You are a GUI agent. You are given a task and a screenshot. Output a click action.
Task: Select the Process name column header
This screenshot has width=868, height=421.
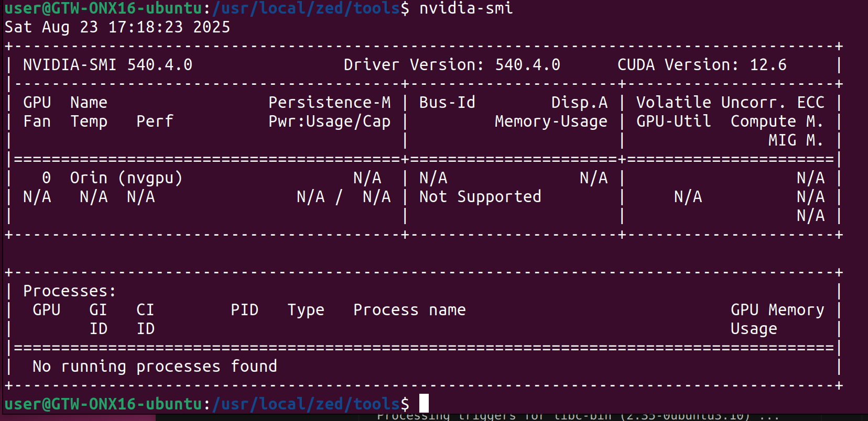pyautogui.click(x=409, y=310)
